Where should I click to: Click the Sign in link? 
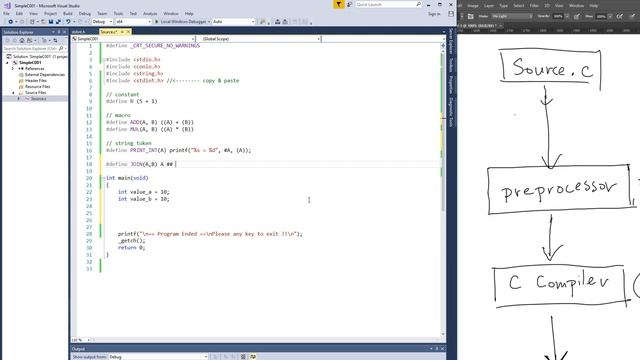tap(434, 14)
